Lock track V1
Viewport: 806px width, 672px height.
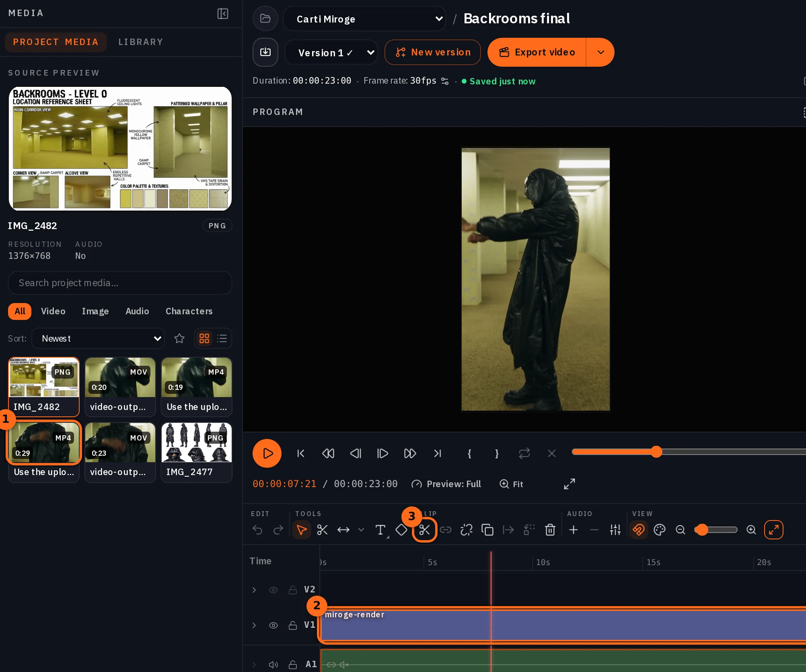pos(293,625)
